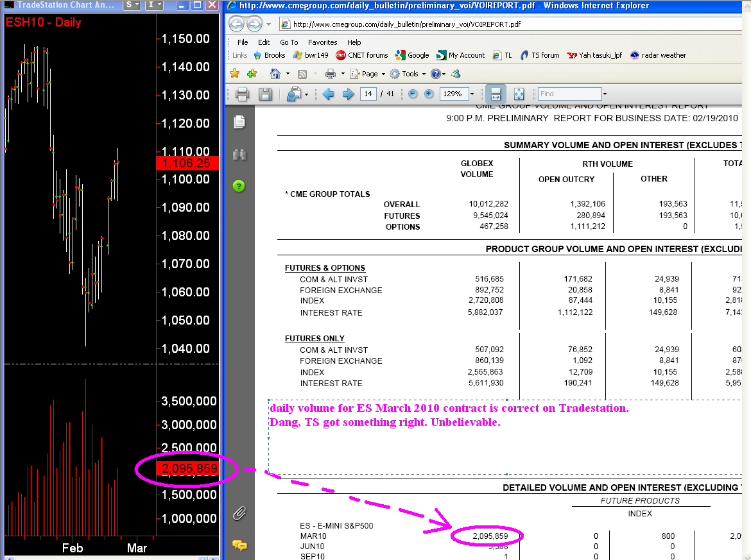Open the recent pages dropdown beside navigation arrows
Screen dimensions: 751x560
(x=269, y=24)
